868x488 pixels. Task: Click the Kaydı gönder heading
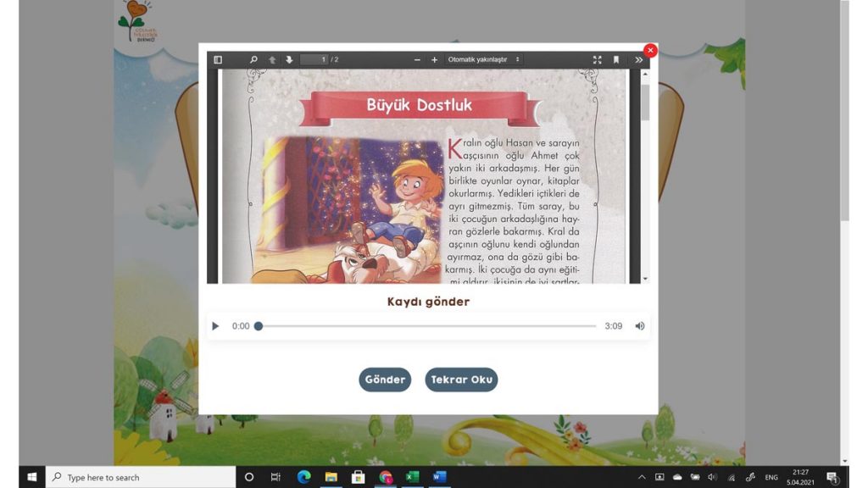[428, 302]
